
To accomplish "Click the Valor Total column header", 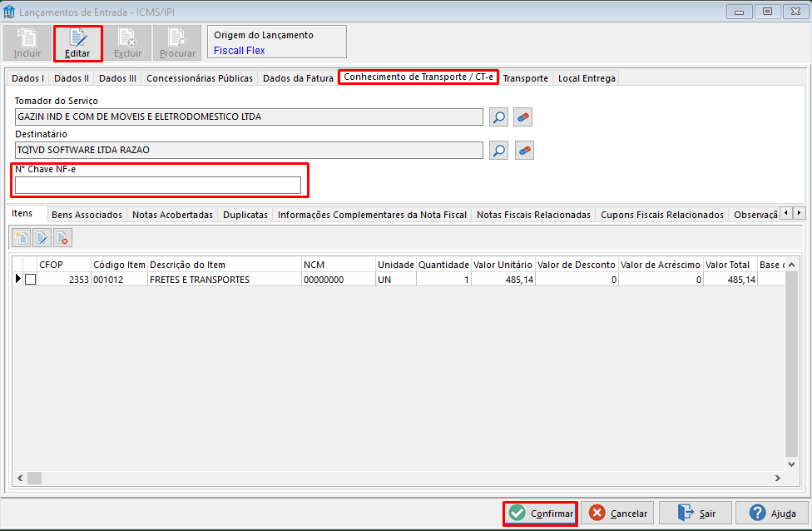I will click(730, 265).
